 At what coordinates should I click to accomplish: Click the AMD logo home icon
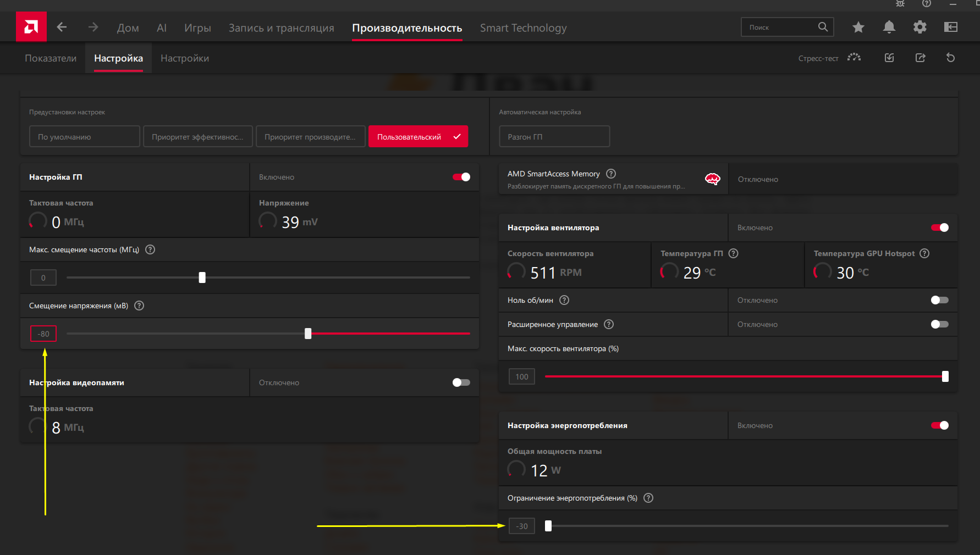click(x=31, y=27)
